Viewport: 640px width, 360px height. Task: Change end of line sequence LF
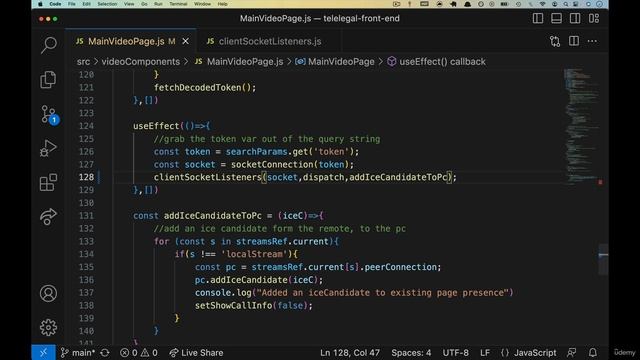click(485, 353)
